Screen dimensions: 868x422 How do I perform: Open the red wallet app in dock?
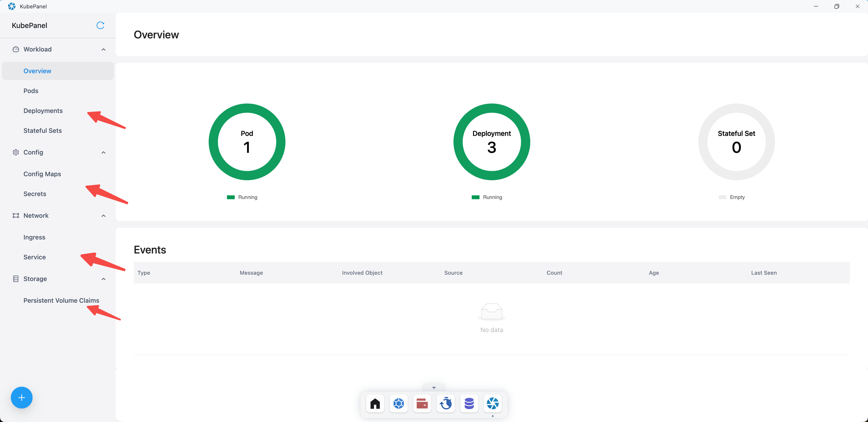click(x=422, y=403)
